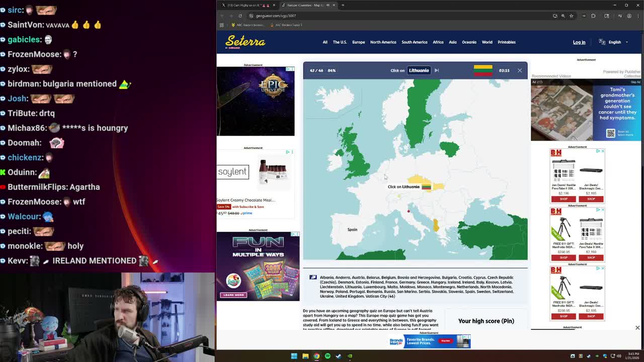
Task: Open the Windows Start menu
Action: click(294, 356)
